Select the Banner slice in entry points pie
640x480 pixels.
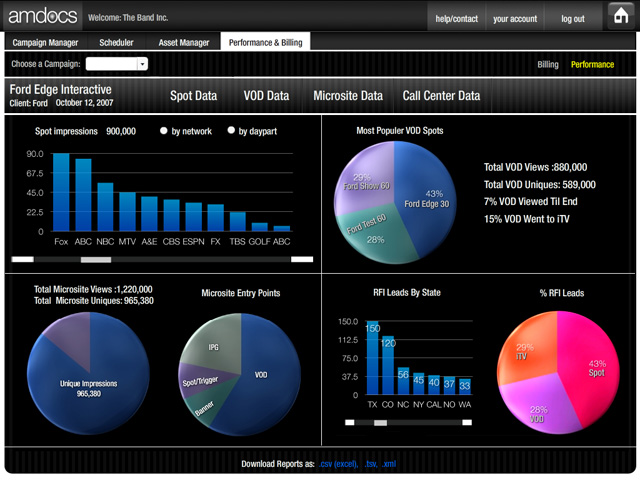204,406
